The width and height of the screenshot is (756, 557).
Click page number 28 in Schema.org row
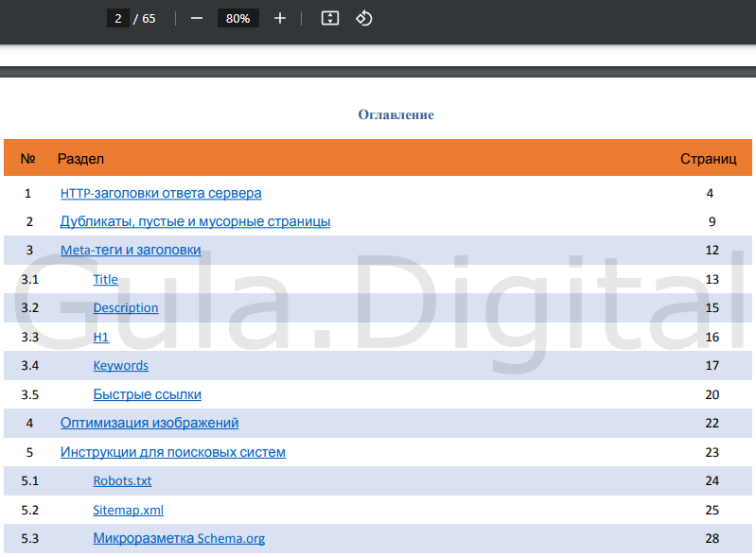point(712,539)
